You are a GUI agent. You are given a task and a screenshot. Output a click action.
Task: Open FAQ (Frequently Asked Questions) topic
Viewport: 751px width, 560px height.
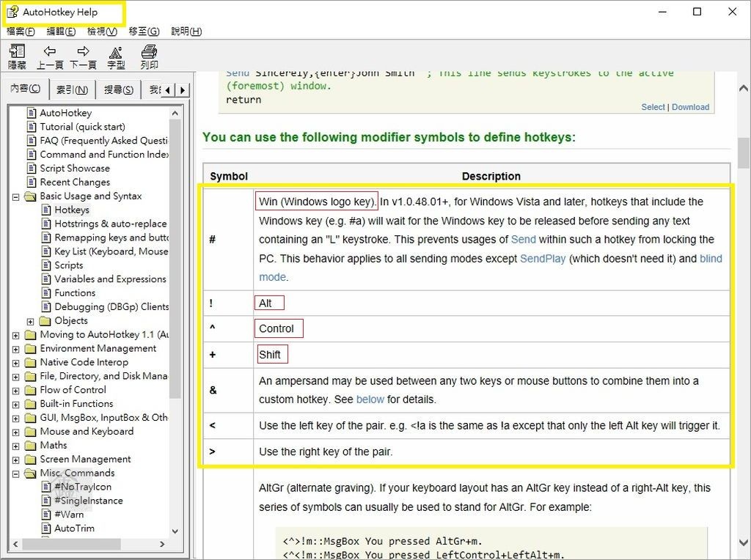click(x=104, y=141)
